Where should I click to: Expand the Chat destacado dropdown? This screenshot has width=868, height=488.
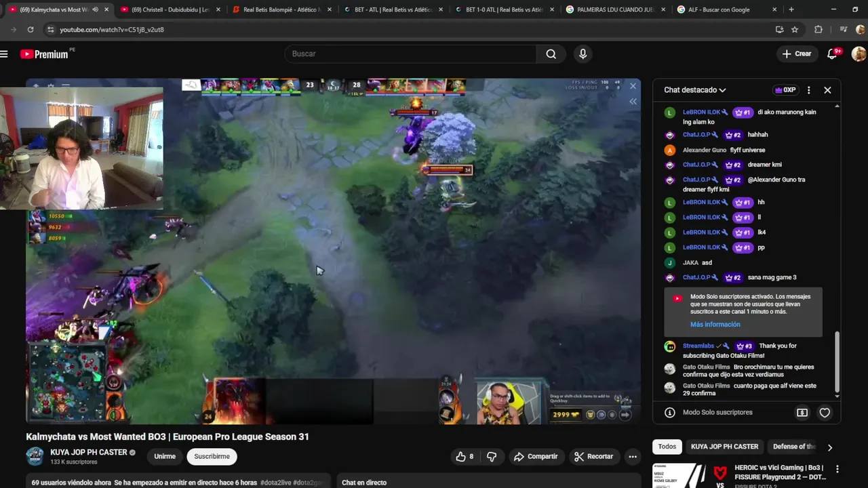tap(695, 90)
